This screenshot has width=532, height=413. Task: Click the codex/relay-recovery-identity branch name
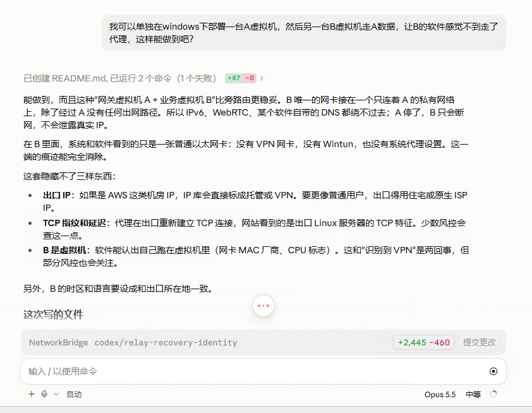pos(166,342)
